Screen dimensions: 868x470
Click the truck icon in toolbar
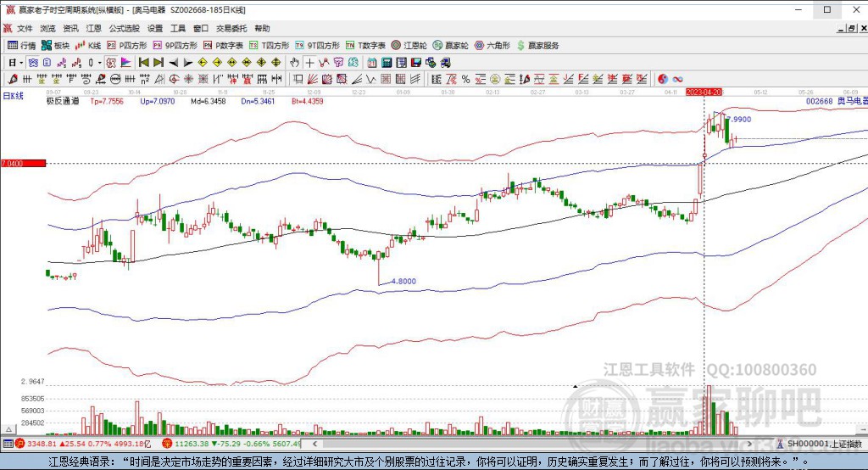click(x=445, y=63)
